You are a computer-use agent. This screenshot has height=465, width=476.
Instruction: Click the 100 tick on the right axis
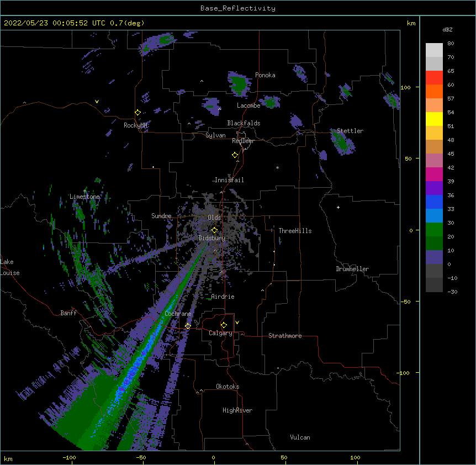(x=405, y=87)
